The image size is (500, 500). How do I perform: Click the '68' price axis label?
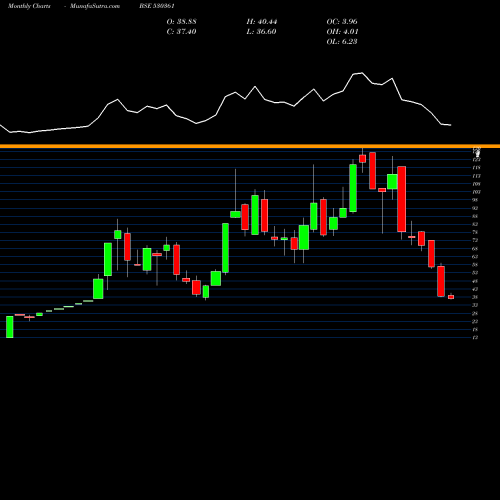click(x=475, y=249)
